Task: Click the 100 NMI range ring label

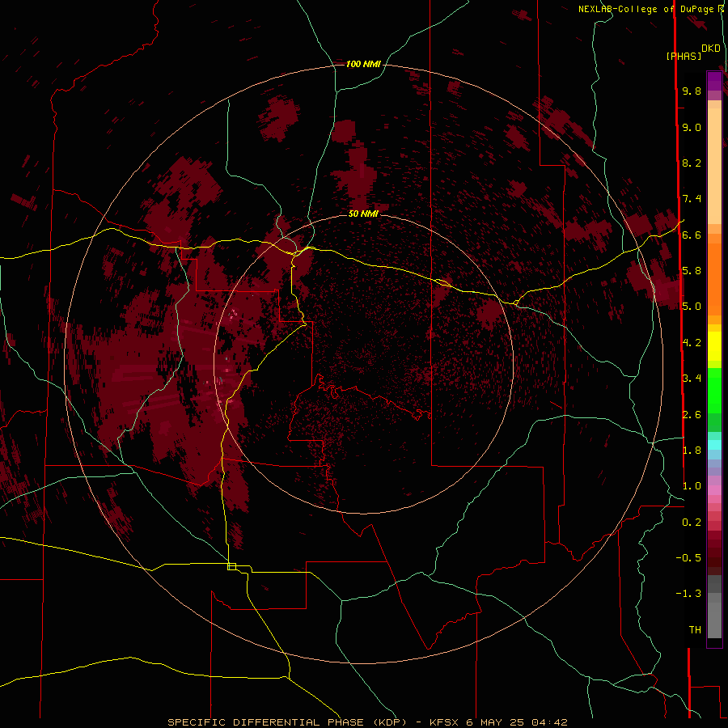Action: [363, 64]
